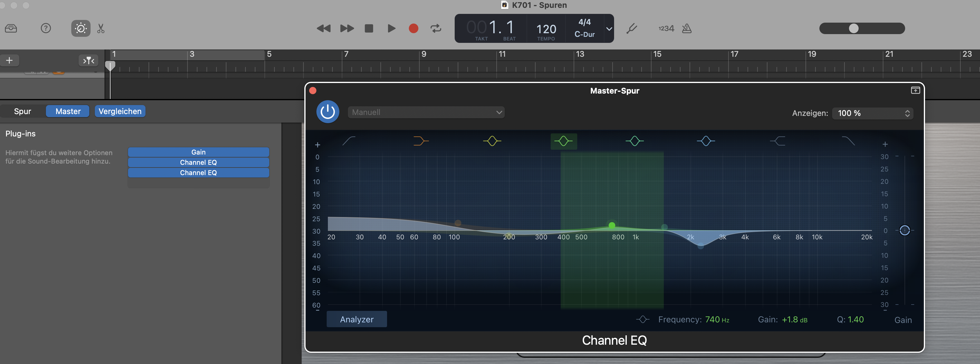Screen dimensions: 980x364
Task: Select the Master tab
Action: [x=67, y=111]
